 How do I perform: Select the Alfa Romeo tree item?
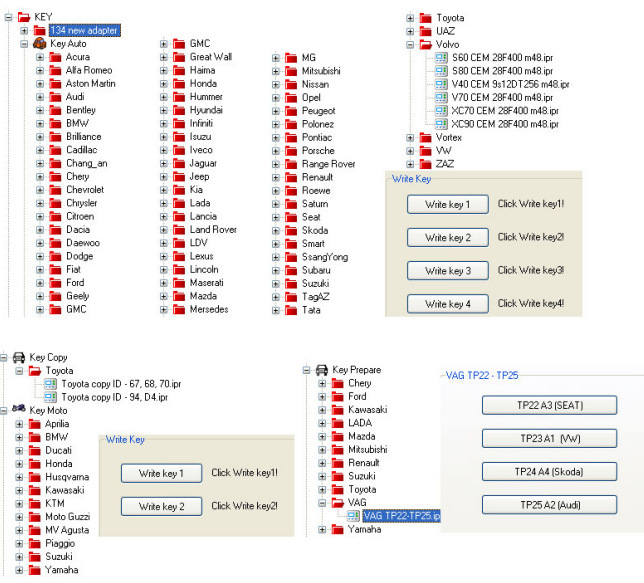(89, 70)
